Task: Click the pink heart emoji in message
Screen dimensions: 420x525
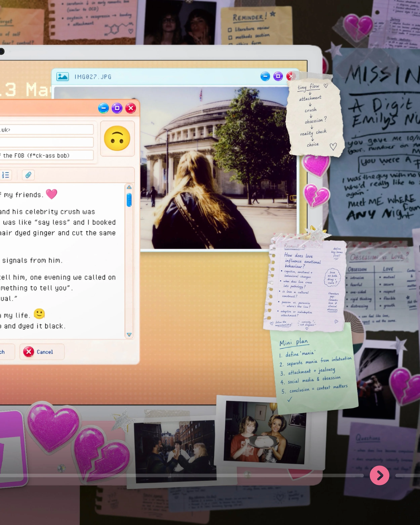Action: [x=51, y=194]
